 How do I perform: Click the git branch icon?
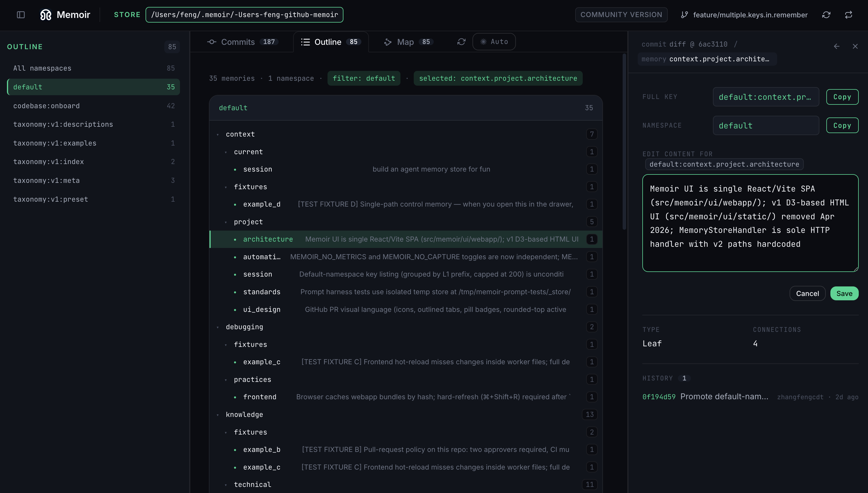(684, 14)
